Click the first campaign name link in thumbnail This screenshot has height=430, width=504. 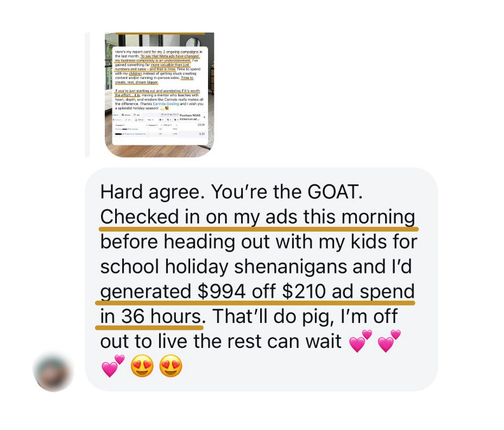coord(127,129)
